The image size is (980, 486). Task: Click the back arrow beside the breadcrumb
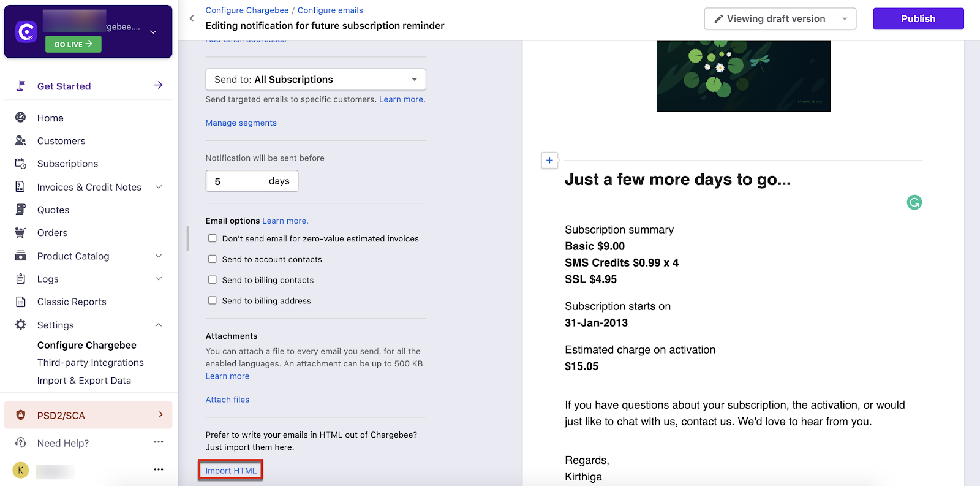point(192,18)
